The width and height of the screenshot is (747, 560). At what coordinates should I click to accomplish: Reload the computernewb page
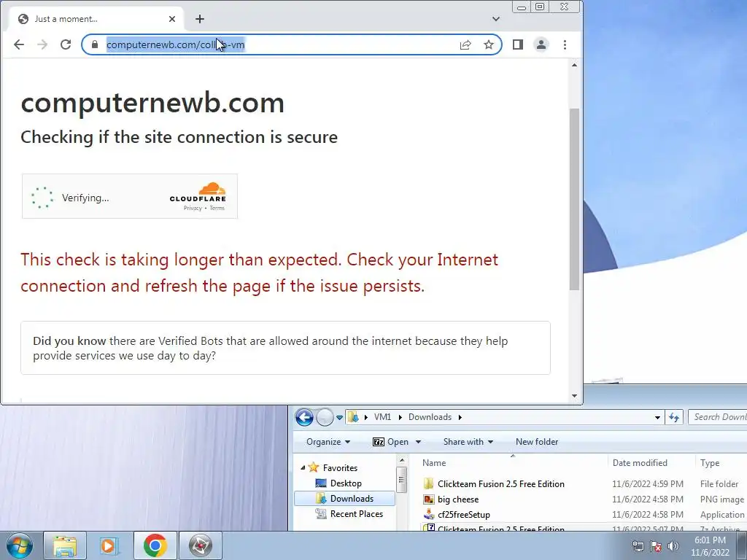[x=66, y=44]
